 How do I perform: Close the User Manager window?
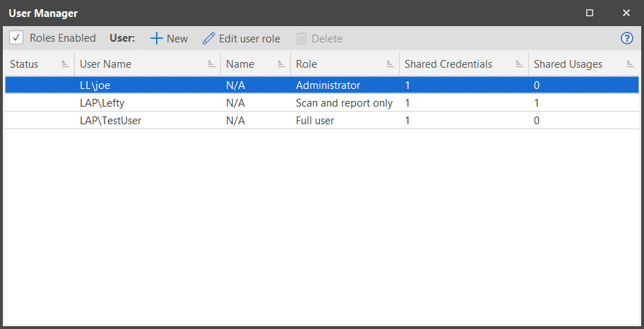coord(626,13)
